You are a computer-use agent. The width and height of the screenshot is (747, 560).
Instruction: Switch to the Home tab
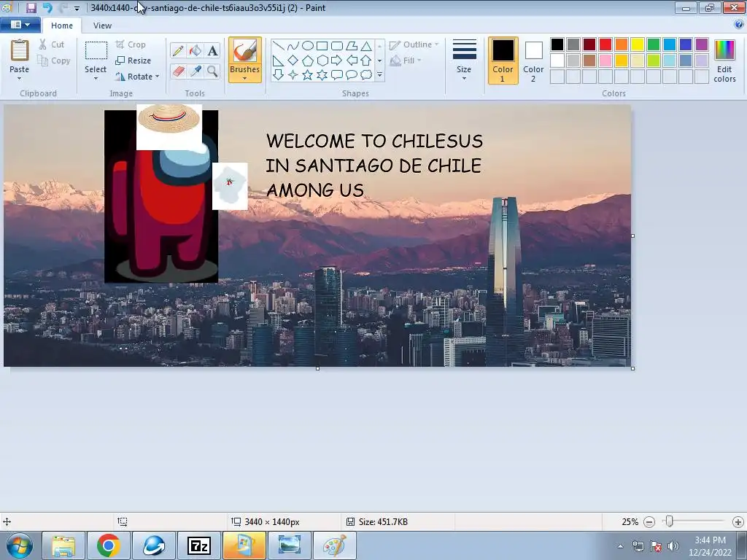point(62,26)
